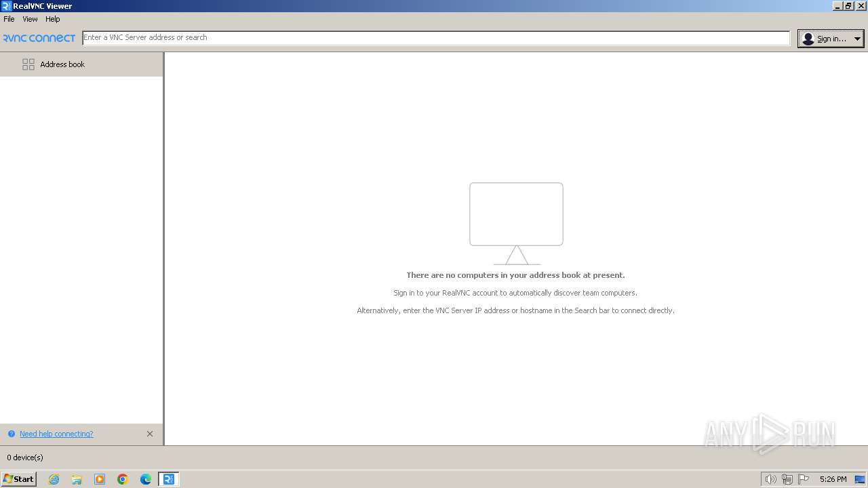The image size is (868, 488).
Task: Click the 0 device(s) status text
Action: 25,457
